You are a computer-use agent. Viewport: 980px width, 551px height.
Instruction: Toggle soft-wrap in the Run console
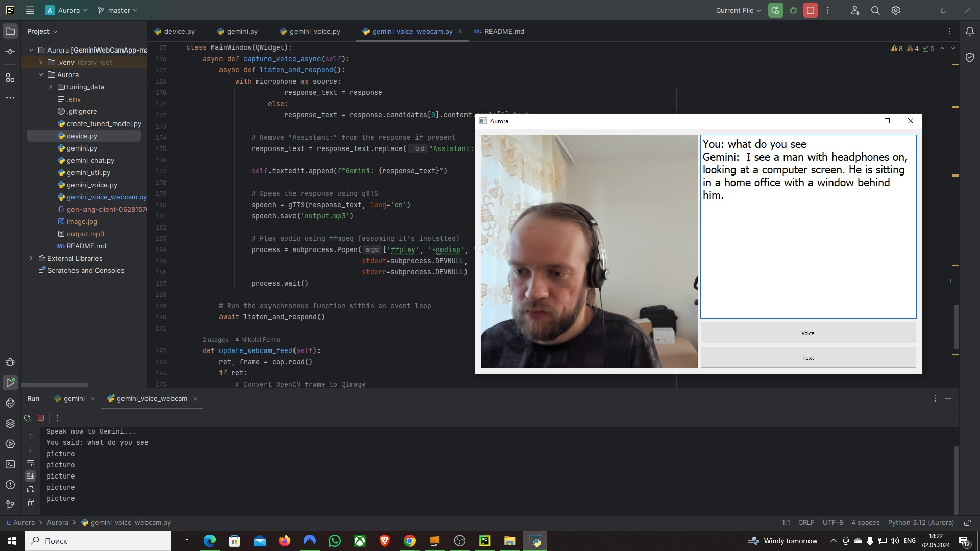click(x=31, y=463)
